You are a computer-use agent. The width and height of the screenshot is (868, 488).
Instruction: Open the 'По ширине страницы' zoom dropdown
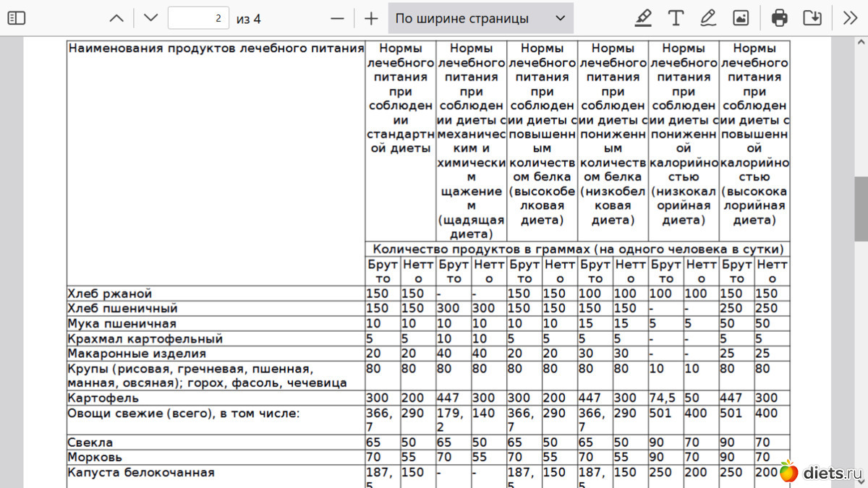pyautogui.click(x=480, y=18)
